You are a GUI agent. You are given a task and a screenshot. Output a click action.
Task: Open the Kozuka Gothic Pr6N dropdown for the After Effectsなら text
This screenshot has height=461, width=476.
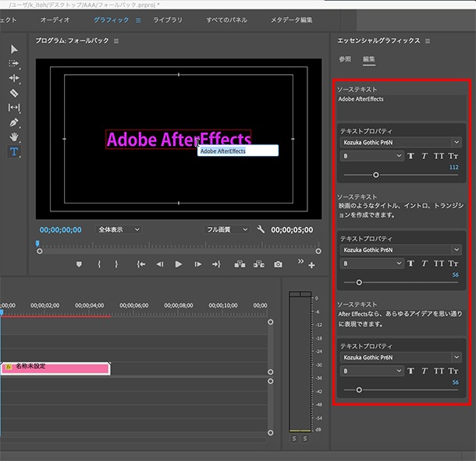(x=401, y=357)
